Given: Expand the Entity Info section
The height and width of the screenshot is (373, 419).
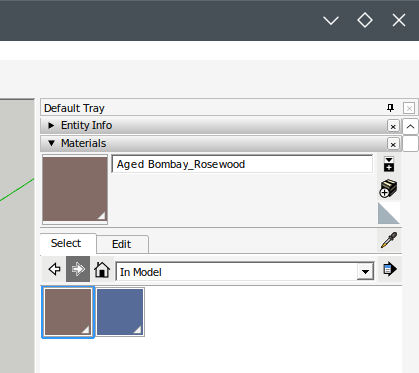Looking at the screenshot, I should click(51, 125).
